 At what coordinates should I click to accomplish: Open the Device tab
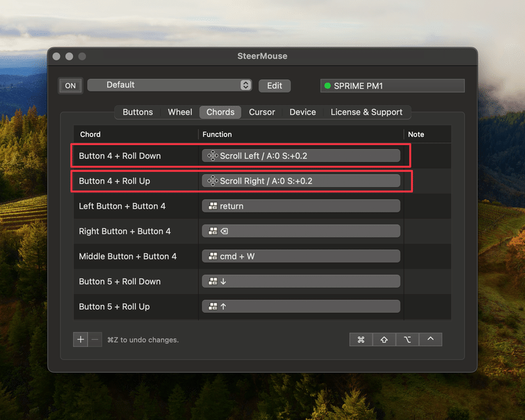303,112
